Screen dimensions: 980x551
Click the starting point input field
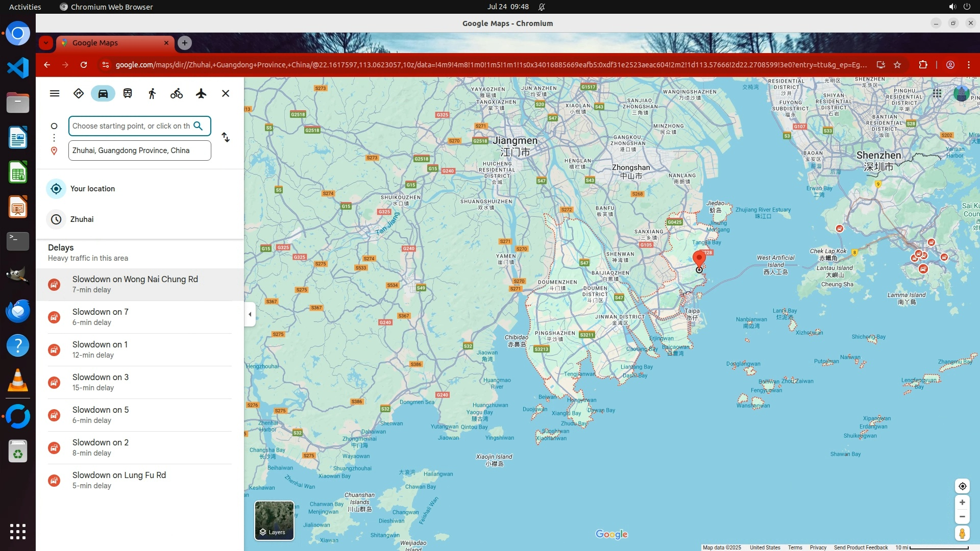click(x=131, y=126)
